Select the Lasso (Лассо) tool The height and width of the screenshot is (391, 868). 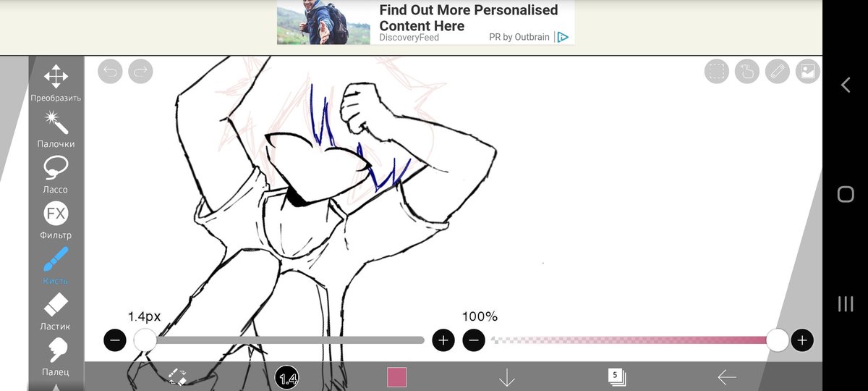click(x=56, y=175)
